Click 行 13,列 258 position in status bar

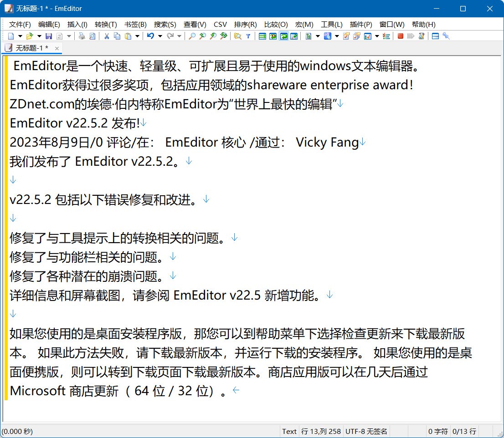pos(321,431)
